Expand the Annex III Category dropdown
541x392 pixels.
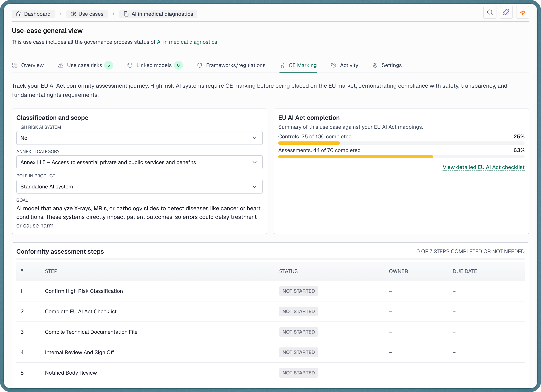click(x=139, y=162)
